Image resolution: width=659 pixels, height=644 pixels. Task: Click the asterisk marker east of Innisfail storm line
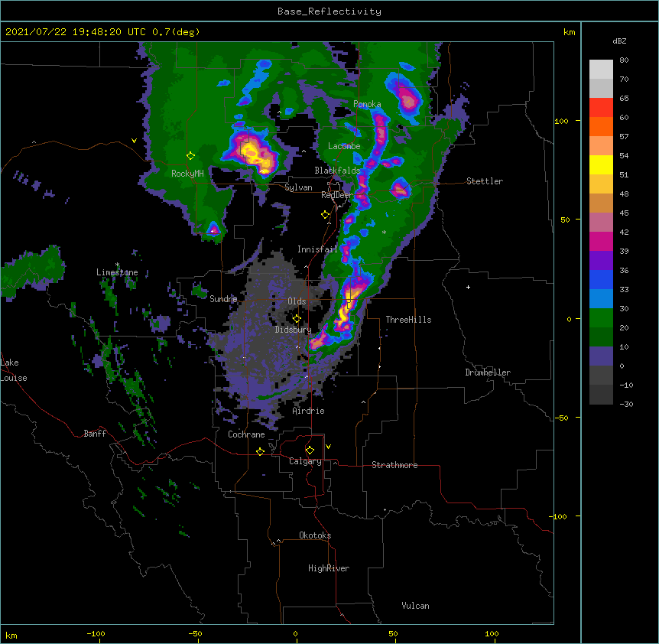pyautogui.click(x=384, y=232)
